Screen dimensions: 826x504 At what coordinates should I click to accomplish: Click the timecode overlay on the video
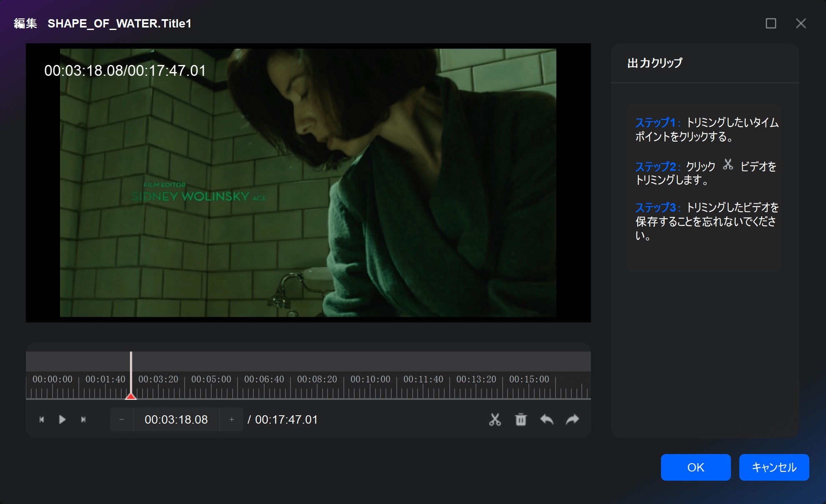click(125, 70)
